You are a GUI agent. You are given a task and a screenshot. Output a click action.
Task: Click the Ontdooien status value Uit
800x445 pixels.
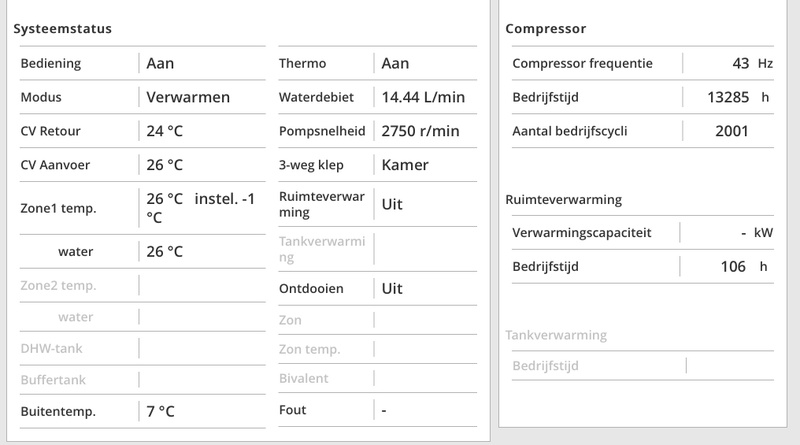(x=393, y=288)
